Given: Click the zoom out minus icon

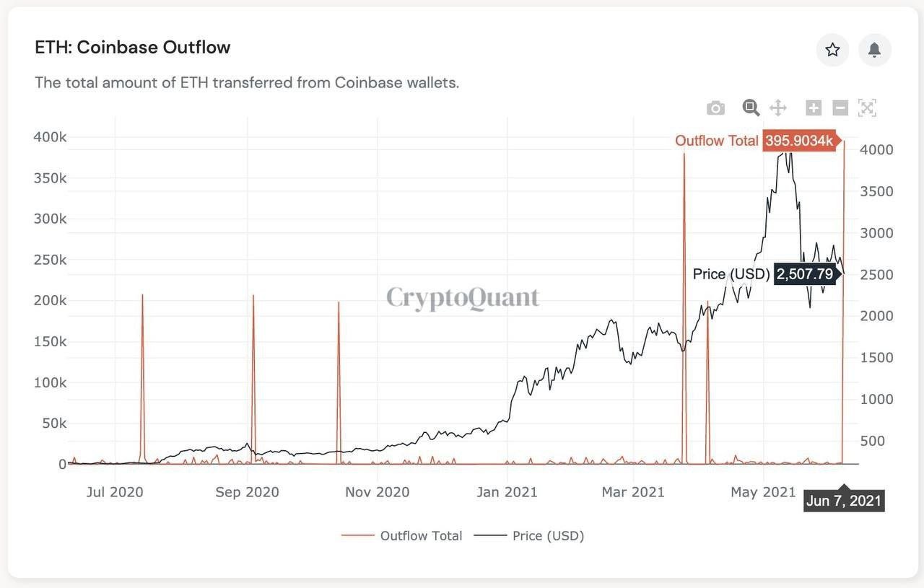Looking at the screenshot, I should click(x=840, y=108).
